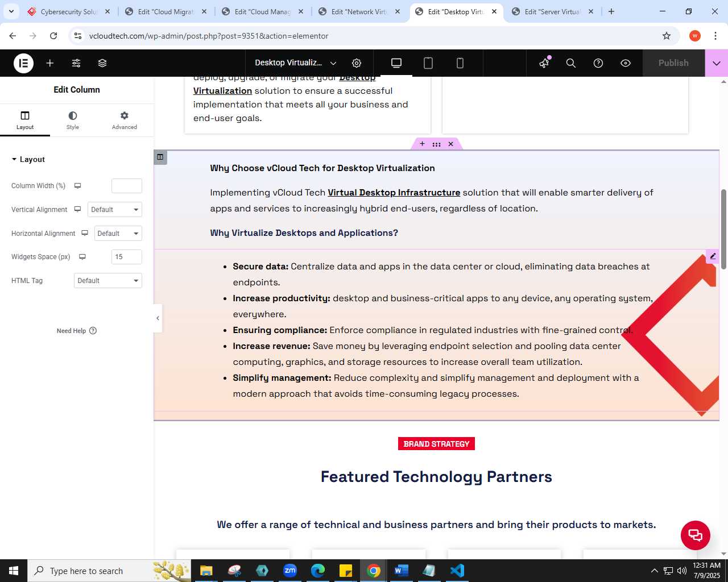Toggle responsive device for Widgets Space
The image size is (728, 582).
point(82,257)
